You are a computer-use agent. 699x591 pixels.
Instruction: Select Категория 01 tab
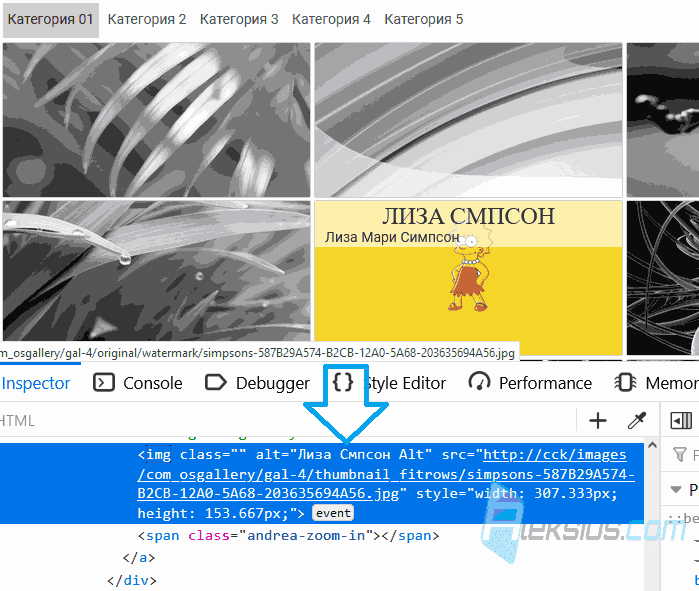[x=51, y=20]
